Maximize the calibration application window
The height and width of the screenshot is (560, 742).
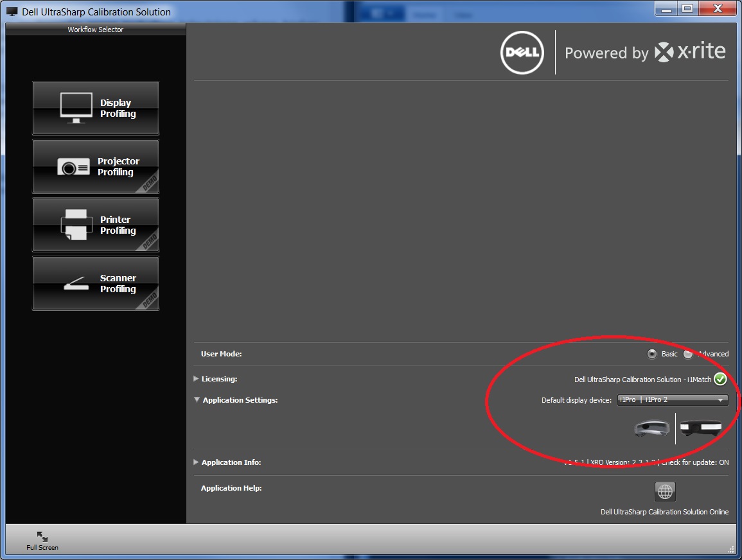tap(687, 8)
